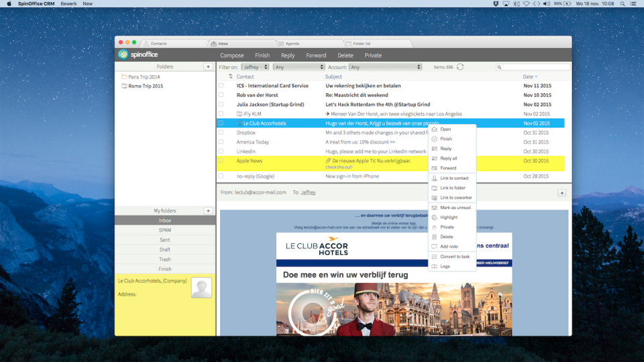Click the Link to folder icon

click(434, 188)
